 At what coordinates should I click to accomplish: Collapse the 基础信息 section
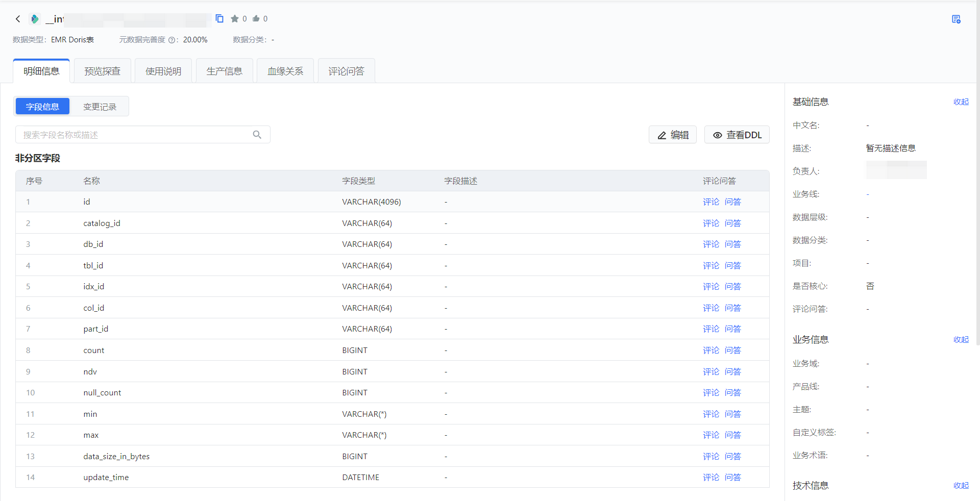(961, 102)
